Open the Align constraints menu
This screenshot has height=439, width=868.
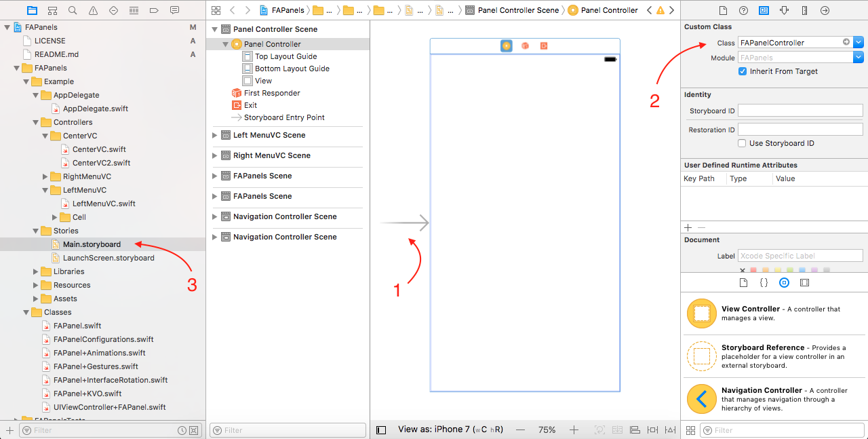635,430
